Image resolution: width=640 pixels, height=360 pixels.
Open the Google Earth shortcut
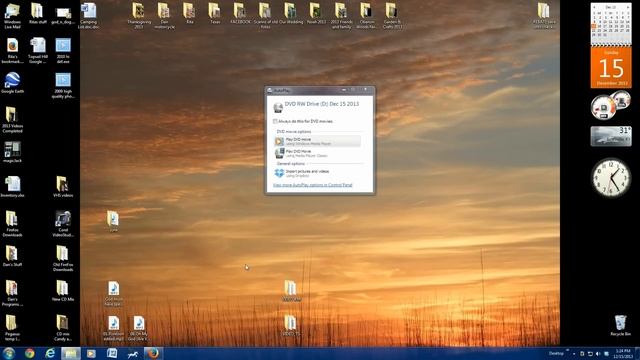click(x=12, y=83)
